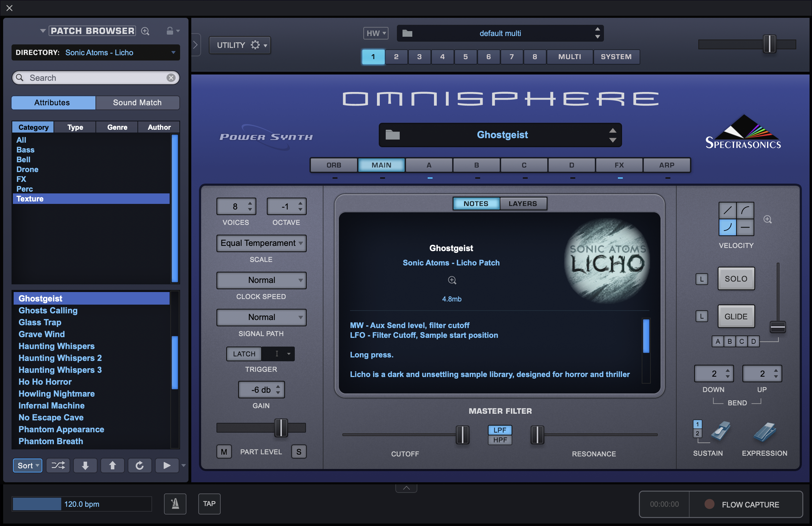The image size is (812, 526).
Task: Expand the bottom panel arrow
Action: pyautogui.click(x=406, y=488)
